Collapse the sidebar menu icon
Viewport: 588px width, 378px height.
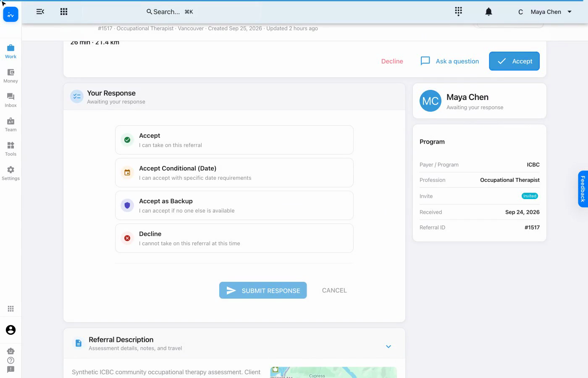coord(40,12)
